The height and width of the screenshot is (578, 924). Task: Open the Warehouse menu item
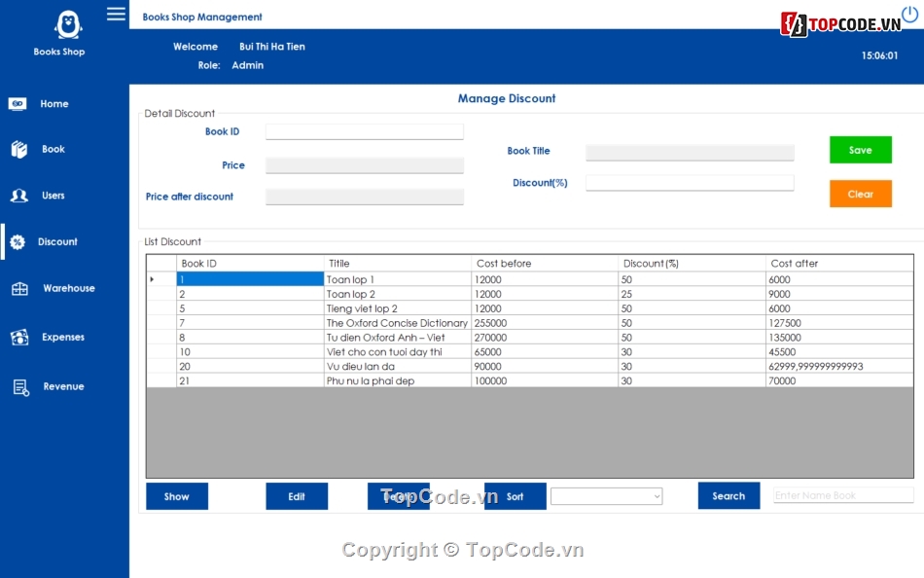tap(69, 288)
